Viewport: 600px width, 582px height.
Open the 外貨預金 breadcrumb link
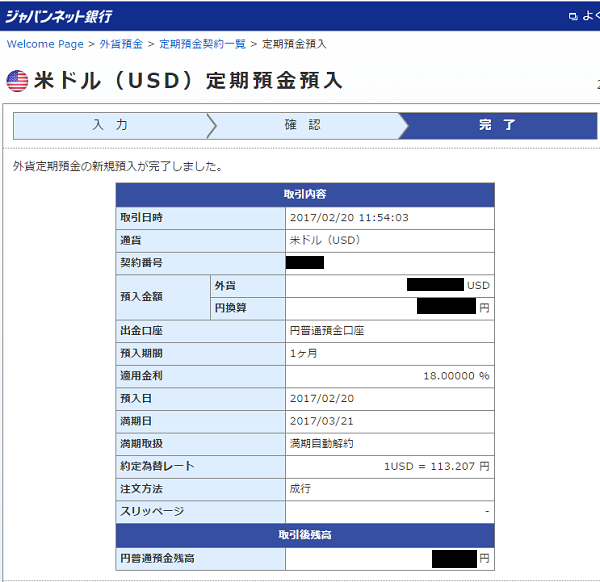click(121, 44)
